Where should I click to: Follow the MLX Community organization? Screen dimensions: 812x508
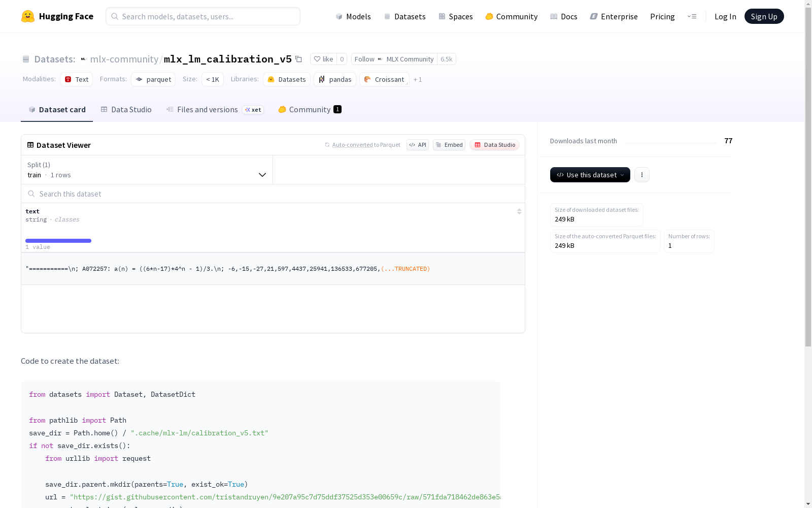(394, 59)
